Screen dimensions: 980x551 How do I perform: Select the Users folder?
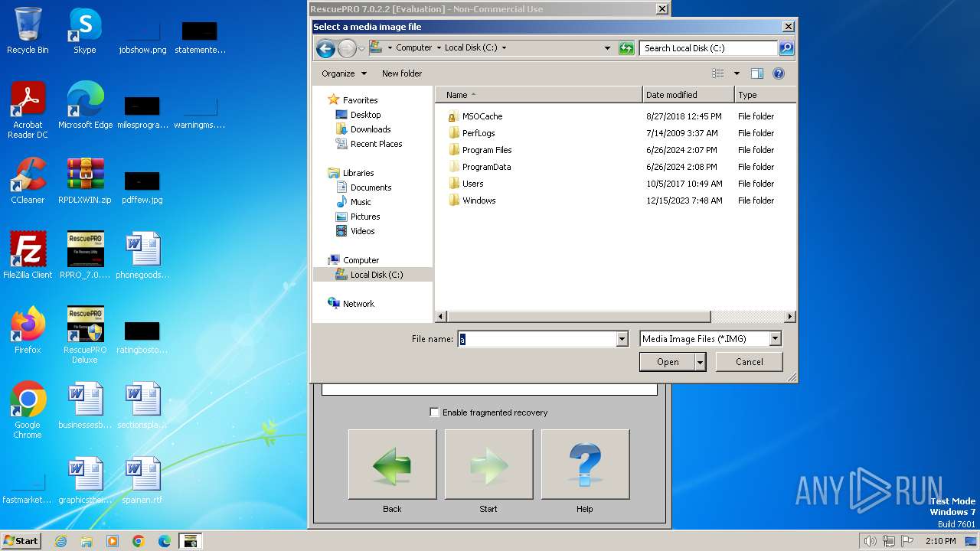[472, 184]
